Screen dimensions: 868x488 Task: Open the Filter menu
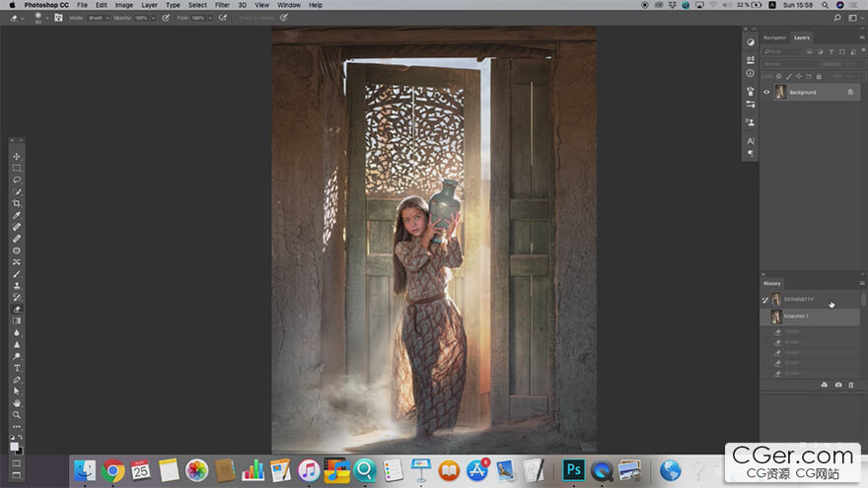pos(222,5)
